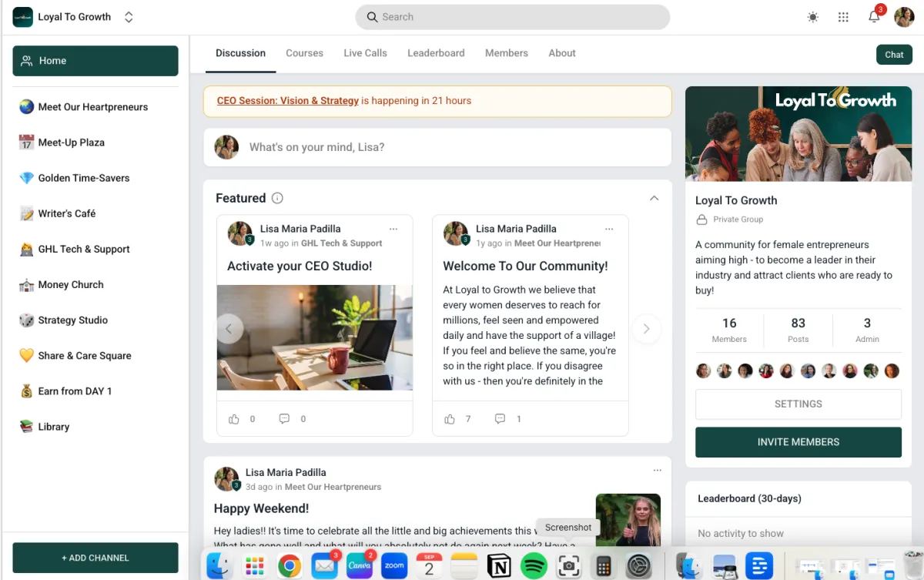Click the What's on your mind post box

[x=437, y=147]
